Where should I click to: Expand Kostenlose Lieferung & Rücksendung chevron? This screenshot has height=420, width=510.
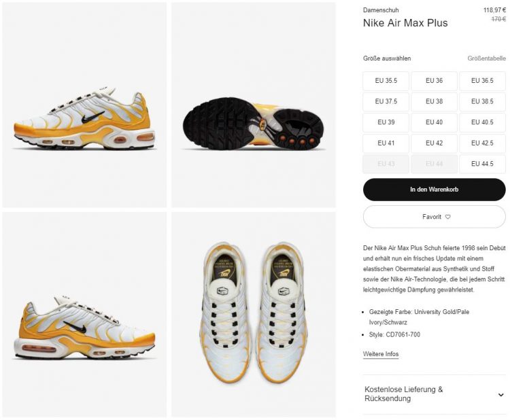(500, 395)
